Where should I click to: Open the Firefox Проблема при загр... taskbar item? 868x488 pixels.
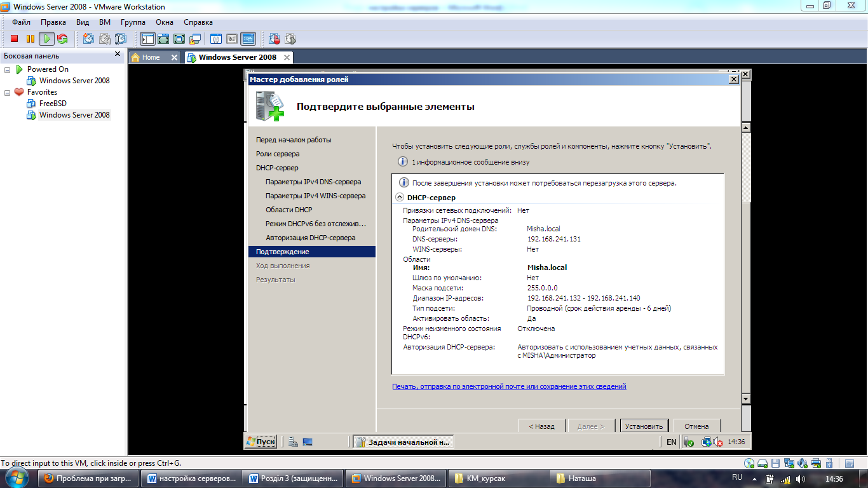click(89, 478)
